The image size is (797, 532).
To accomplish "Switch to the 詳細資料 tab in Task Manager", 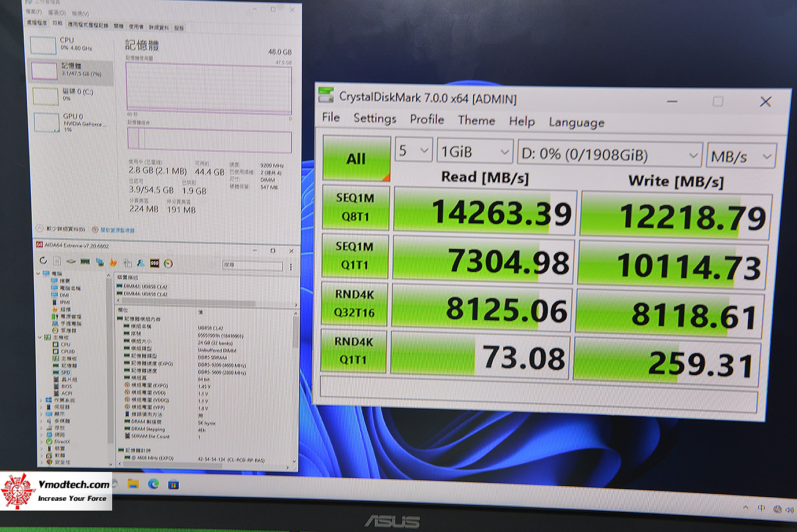I will pos(159,27).
